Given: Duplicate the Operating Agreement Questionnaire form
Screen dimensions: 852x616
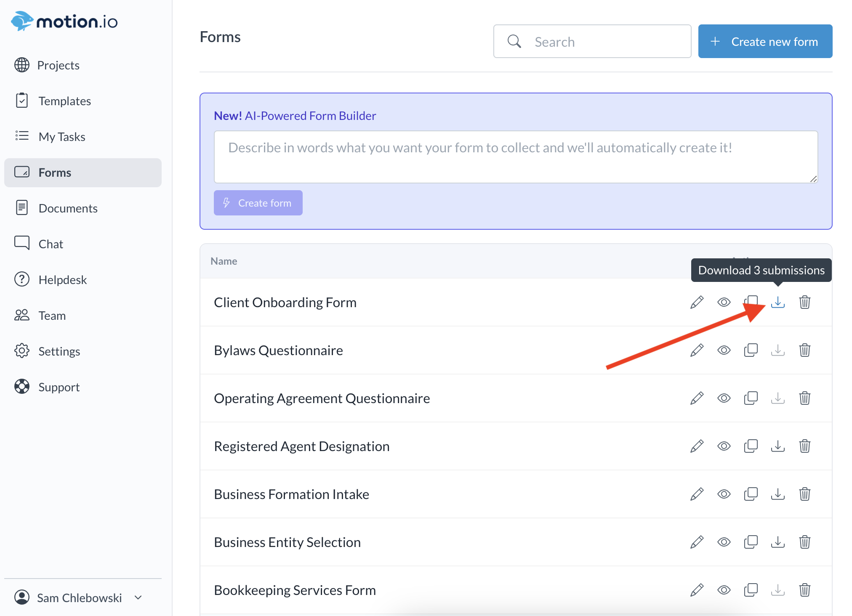Looking at the screenshot, I should 751,398.
